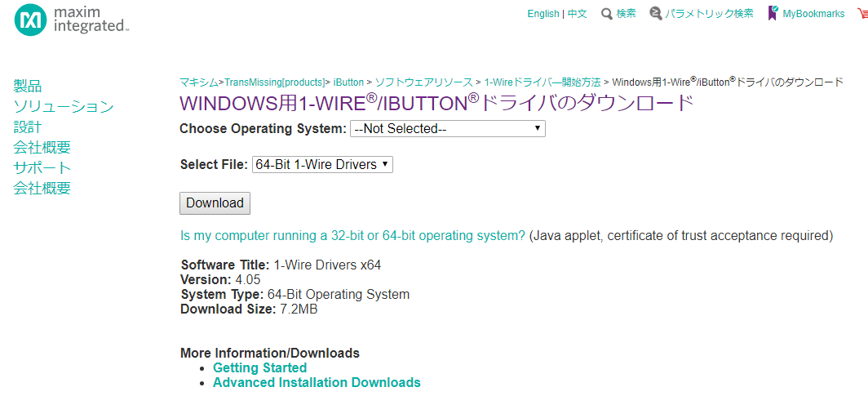Expand the Select File dropdown
The height and width of the screenshot is (405, 868).
(x=322, y=165)
